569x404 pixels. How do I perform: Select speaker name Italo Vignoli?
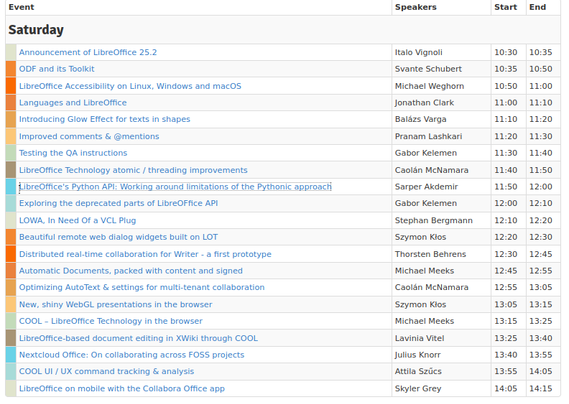[x=418, y=52]
